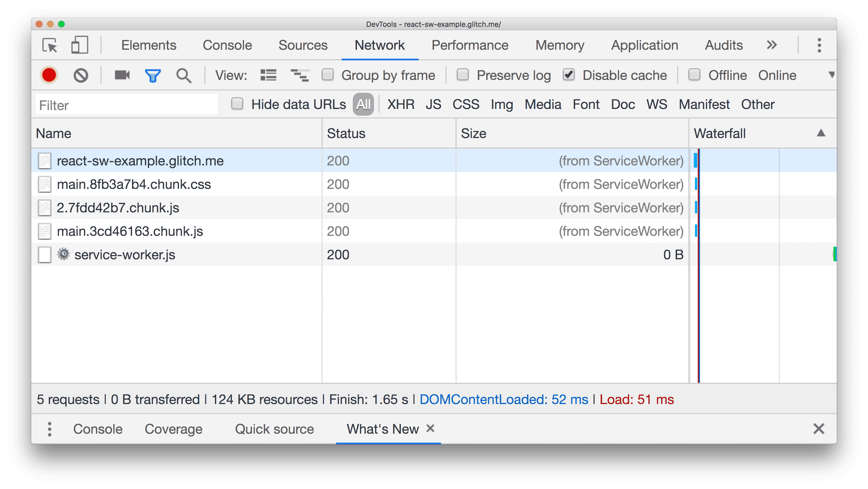This screenshot has width=868, height=489.
Task: Toggle the Hide data URLs checkbox
Action: (x=237, y=105)
